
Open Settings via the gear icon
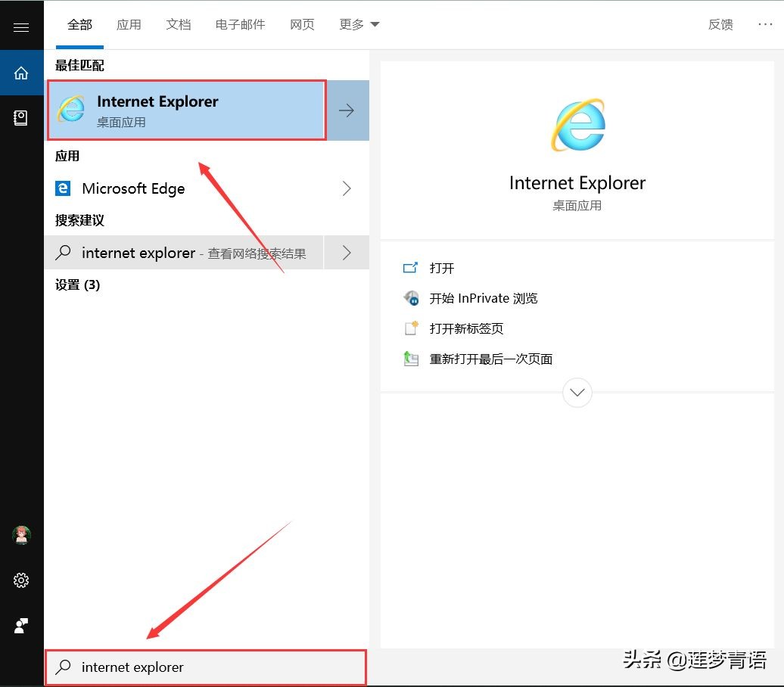[x=21, y=580]
